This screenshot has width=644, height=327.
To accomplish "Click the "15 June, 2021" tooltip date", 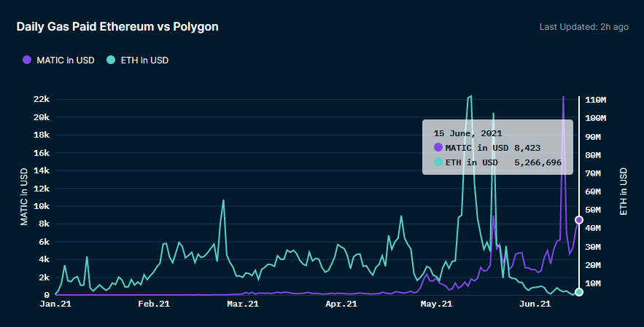I will point(468,133).
